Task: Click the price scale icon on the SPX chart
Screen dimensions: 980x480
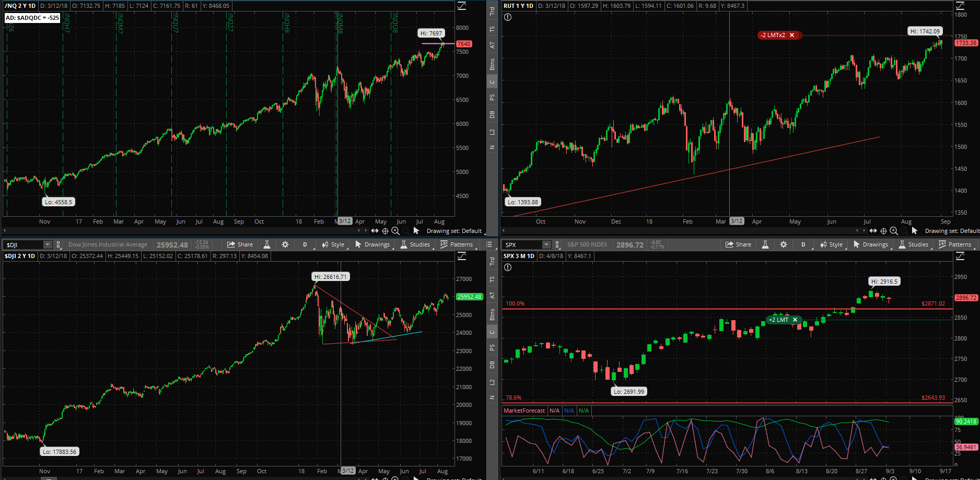Action: pyautogui.click(x=960, y=256)
